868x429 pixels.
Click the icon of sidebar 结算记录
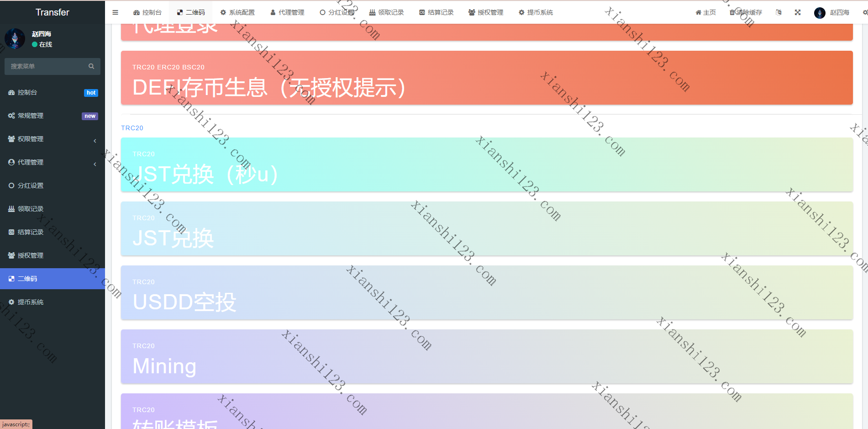11,232
